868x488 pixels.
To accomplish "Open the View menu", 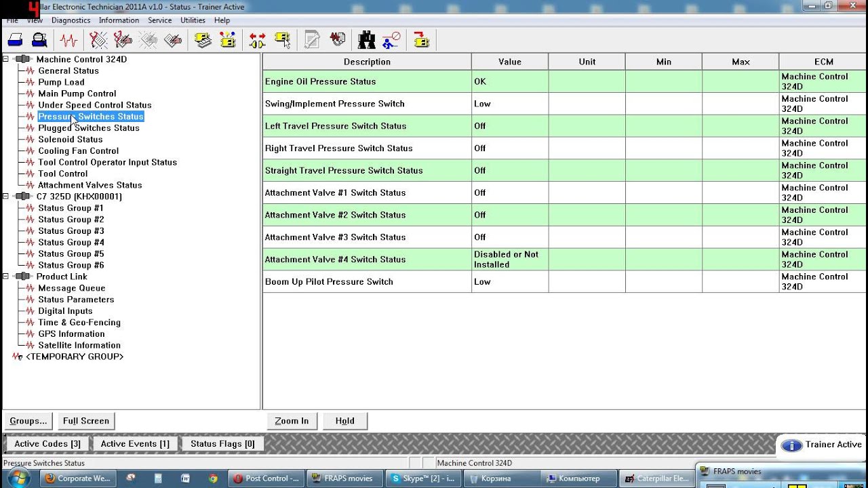I will pyautogui.click(x=35, y=20).
